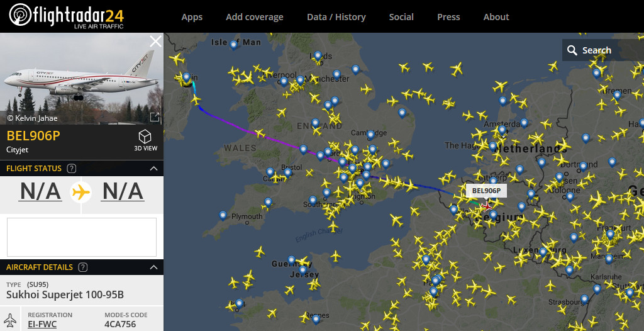Click the Sukhoi Superjet 100-95B text
Screen dimensions: 644x331
(65, 295)
